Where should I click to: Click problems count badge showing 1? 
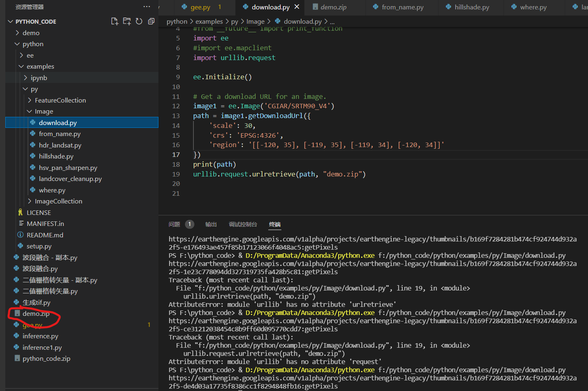click(x=189, y=224)
